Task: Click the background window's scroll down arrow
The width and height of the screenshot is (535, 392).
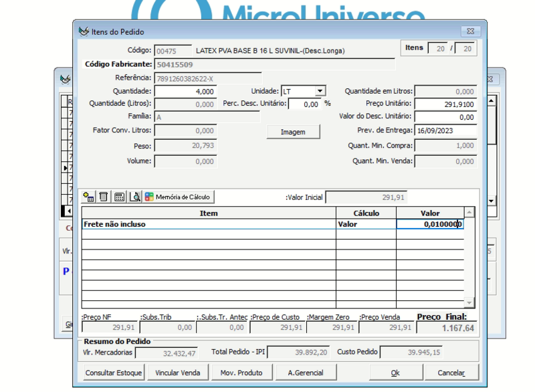Action: coord(491,201)
